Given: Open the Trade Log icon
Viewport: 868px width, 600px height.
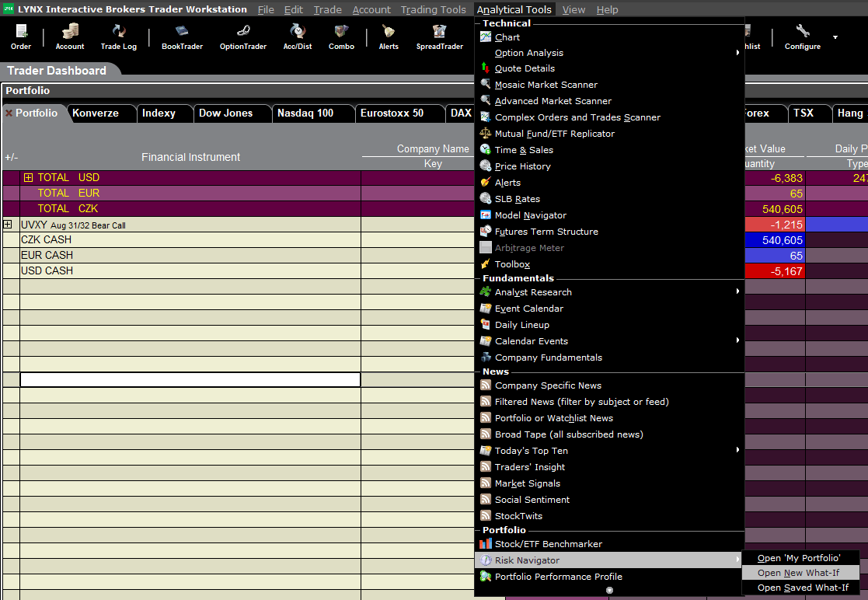Looking at the screenshot, I should click(118, 37).
